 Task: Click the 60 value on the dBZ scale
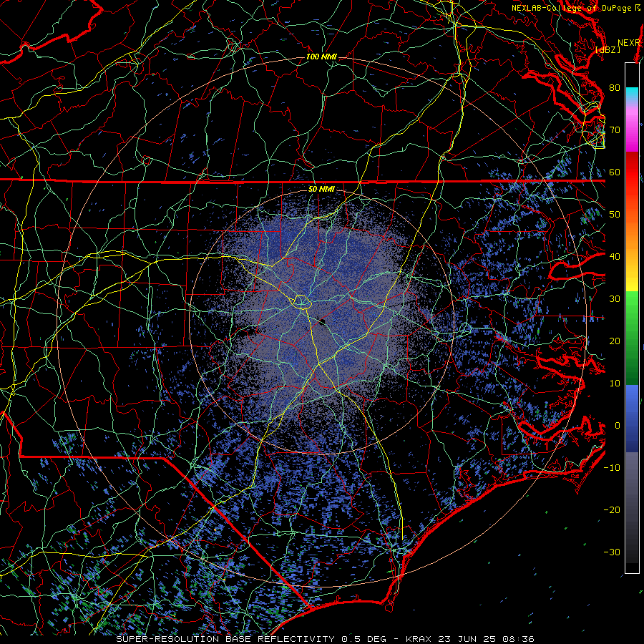[x=615, y=172]
